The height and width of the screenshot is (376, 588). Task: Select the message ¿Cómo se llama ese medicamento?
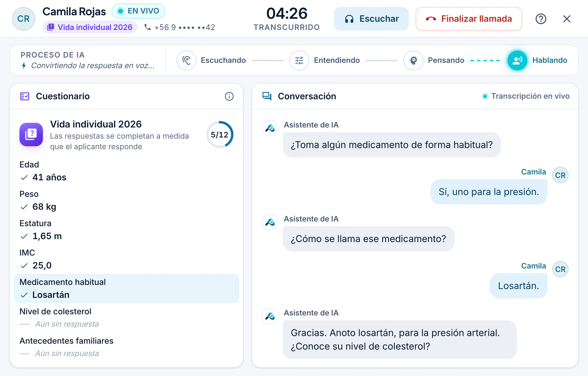[368, 239]
